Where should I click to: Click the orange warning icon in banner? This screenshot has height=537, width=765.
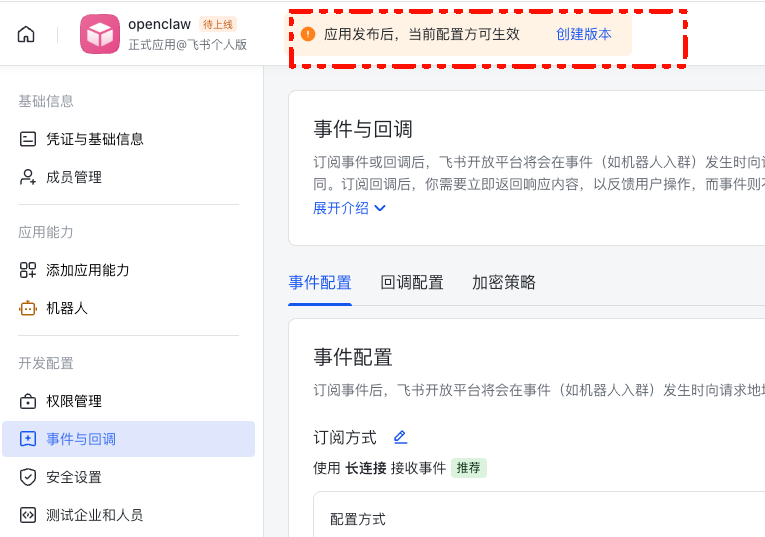pos(308,34)
